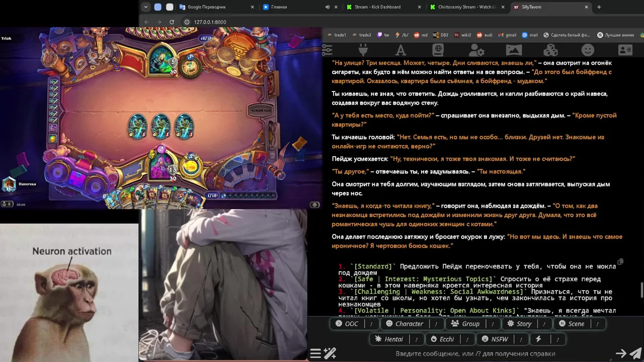Click the Scene quick reply button
Screen dimensions: 644x362
(571, 324)
